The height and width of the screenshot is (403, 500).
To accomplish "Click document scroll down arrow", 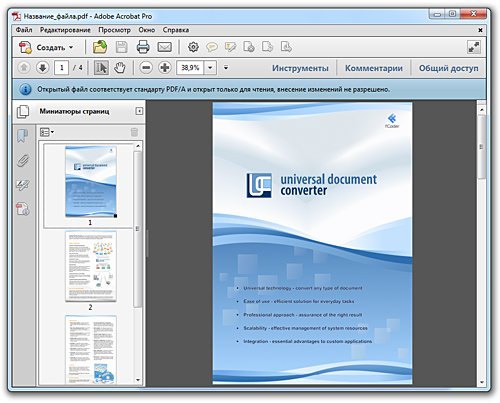I will point(481,382).
